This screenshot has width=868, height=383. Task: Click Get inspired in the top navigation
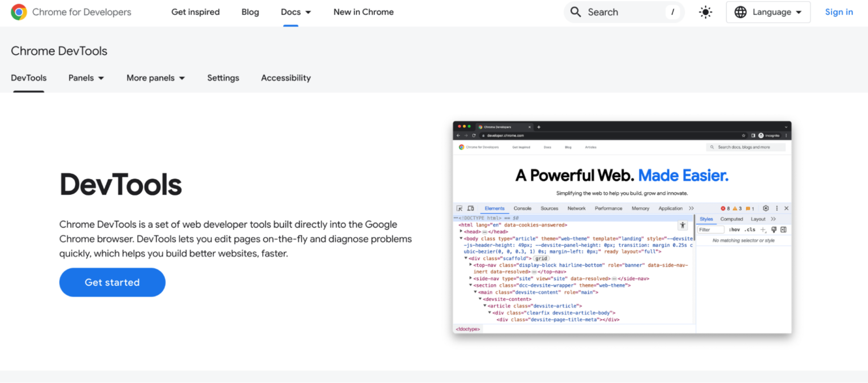pos(196,12)
